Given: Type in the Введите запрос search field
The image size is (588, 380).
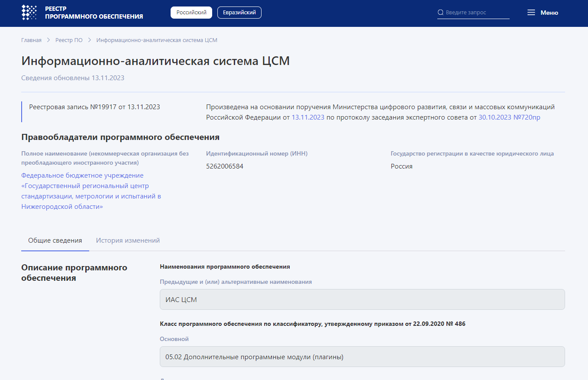Looking at the screenshot, I should (476, 13).
